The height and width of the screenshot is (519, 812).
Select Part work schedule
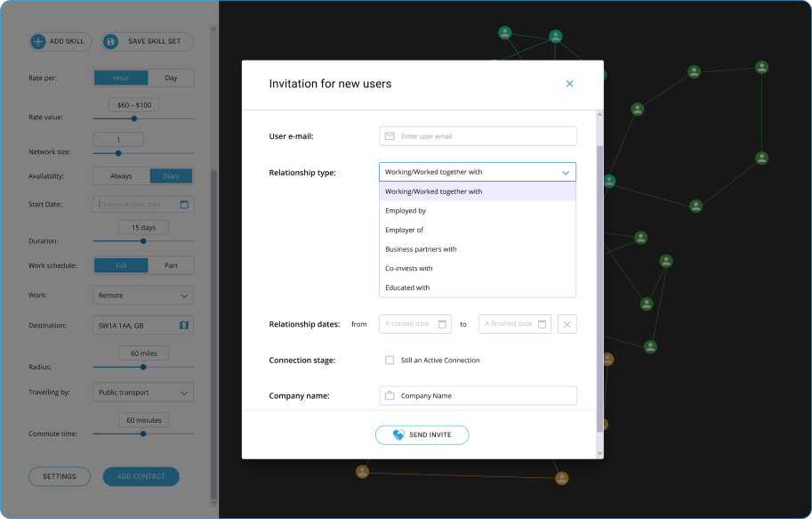[171, 265]
